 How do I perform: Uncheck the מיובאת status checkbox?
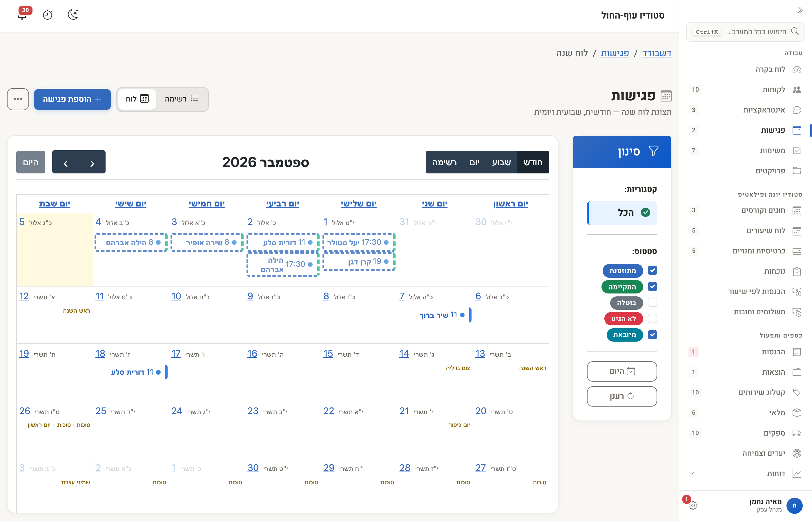point(652,335)
